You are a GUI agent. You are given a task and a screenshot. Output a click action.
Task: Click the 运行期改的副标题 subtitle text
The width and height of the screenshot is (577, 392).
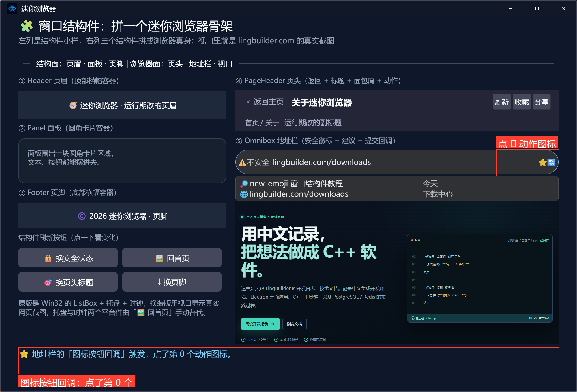pyautogui.click(x=313, y=123)
